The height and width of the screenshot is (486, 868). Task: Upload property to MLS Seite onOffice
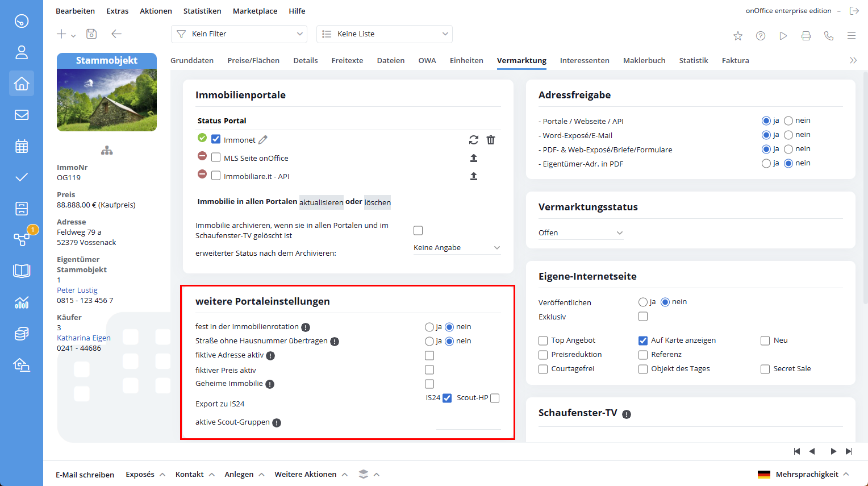474,158
